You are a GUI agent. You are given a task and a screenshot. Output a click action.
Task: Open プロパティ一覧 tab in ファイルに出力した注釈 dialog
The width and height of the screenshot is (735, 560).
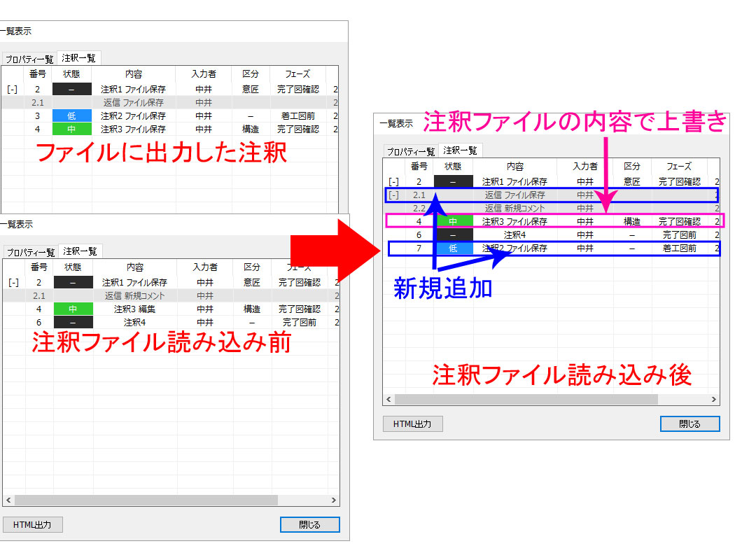pyautogui.click(x=30, y=59)
